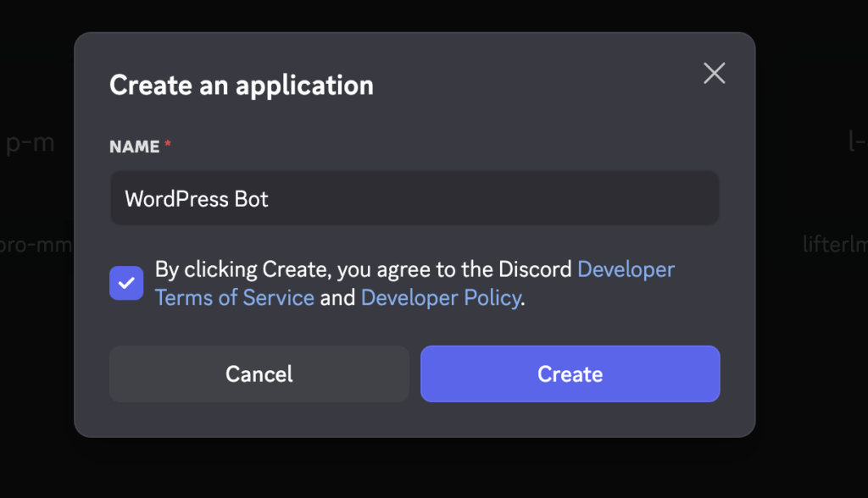Click the dimmed "p-m" background text
The height and width of the screenshot is (498, 868).
pos(30,142)
